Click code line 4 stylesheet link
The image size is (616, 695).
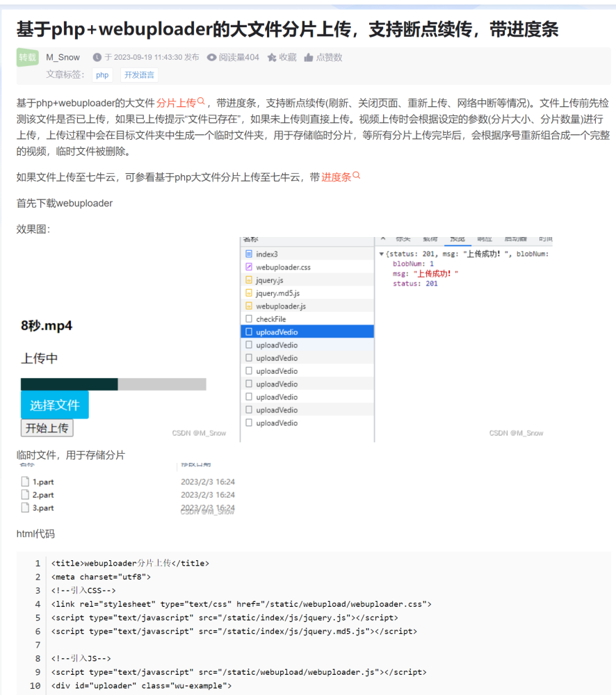(241, 604)
